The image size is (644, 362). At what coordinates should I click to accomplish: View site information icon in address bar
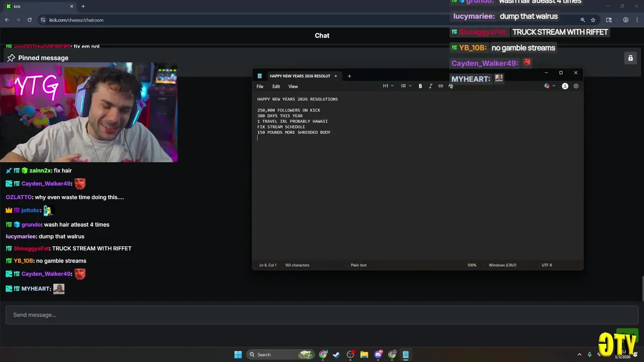pos(43,20)
